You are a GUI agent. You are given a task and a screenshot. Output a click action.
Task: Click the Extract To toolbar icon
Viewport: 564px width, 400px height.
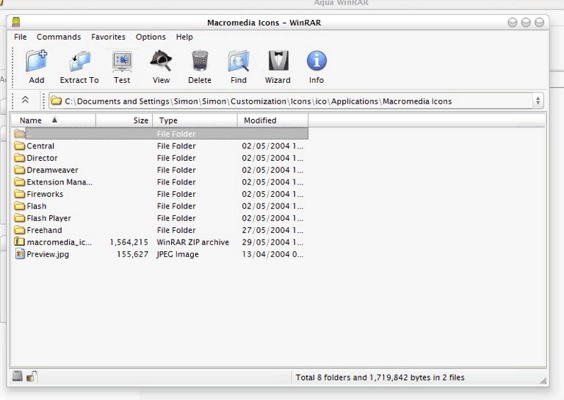point(79,61)
